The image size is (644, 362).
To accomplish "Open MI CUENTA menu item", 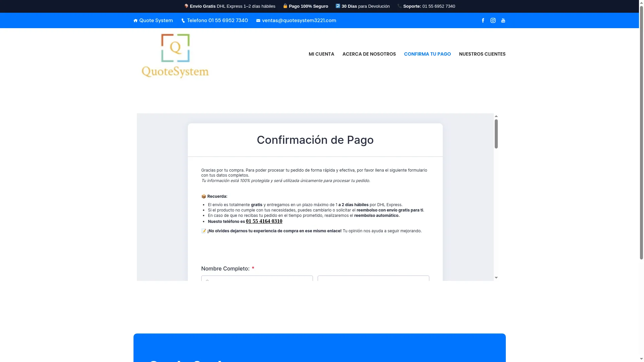I will (321, 54).
